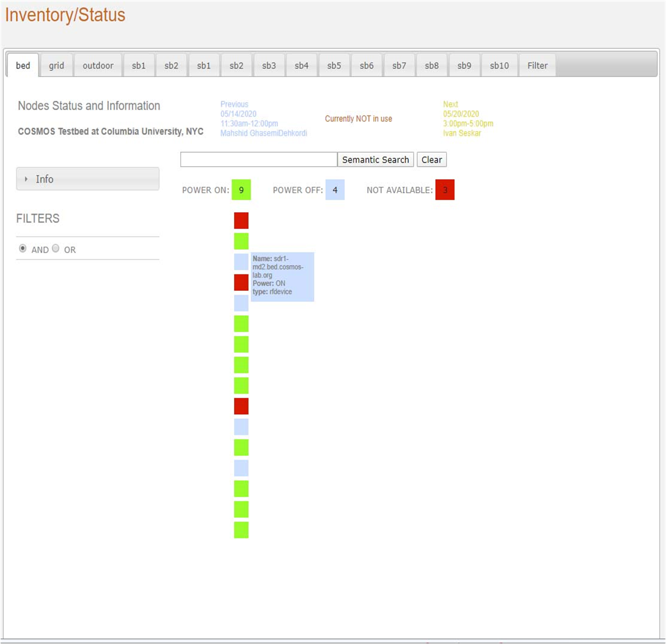666x644 pixels.
Task: Choose the OR filter radio button
Action: coord(56,249)
